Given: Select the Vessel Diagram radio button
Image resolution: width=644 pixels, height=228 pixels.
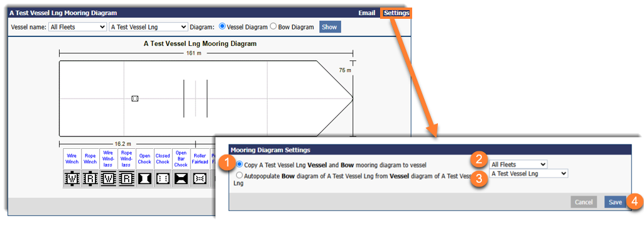Looking at the screenshot, I should pos(222,27).
